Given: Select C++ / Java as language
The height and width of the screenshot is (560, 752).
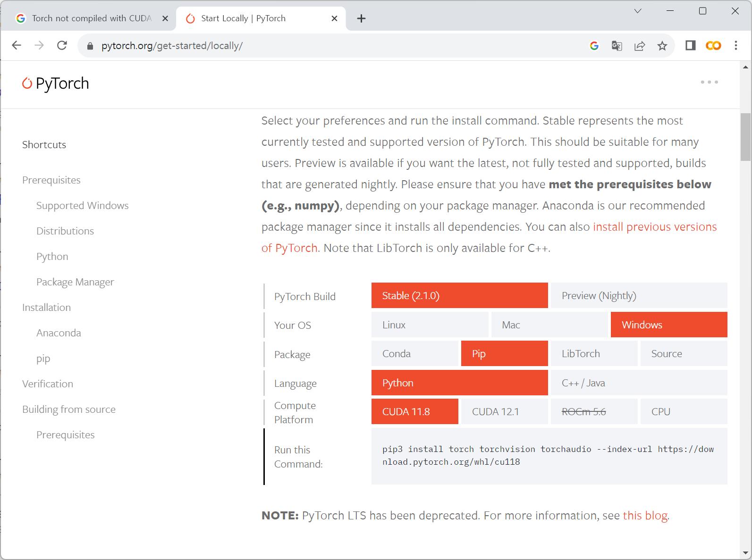Looking at the screenshot, I should pos(639,383).
